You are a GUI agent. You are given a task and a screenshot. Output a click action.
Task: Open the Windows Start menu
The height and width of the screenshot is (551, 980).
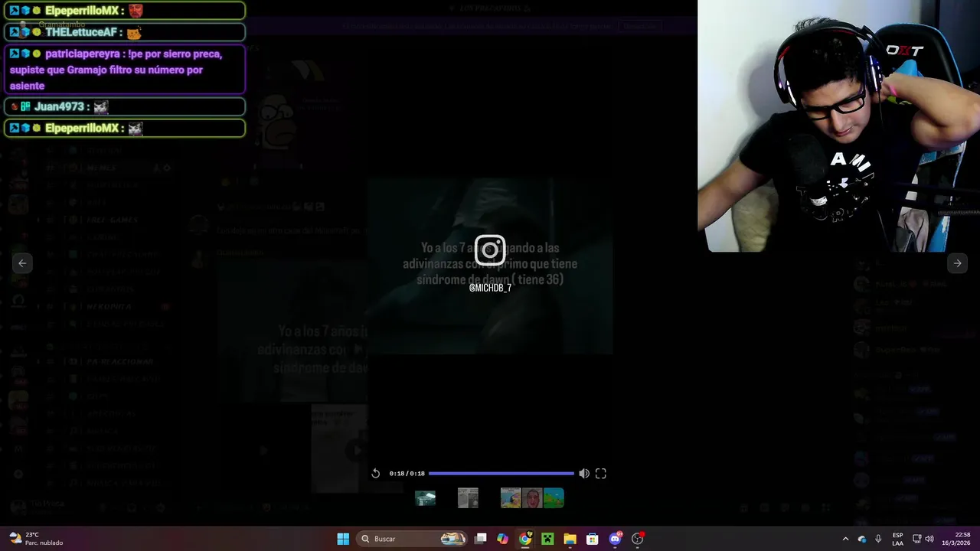click(x=343, y=539)
